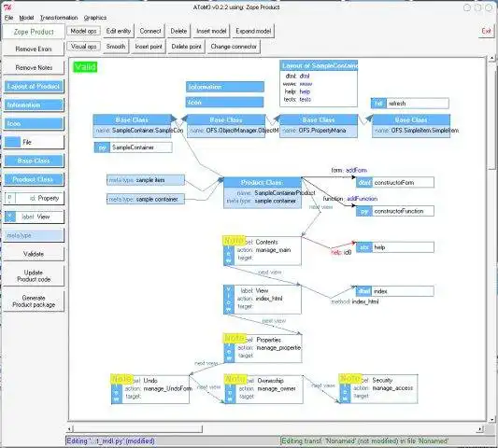The width and height of the screenshot is (498, 448).
Task: Select Icon palette item in sidebar
Action: tap(34, 123)
